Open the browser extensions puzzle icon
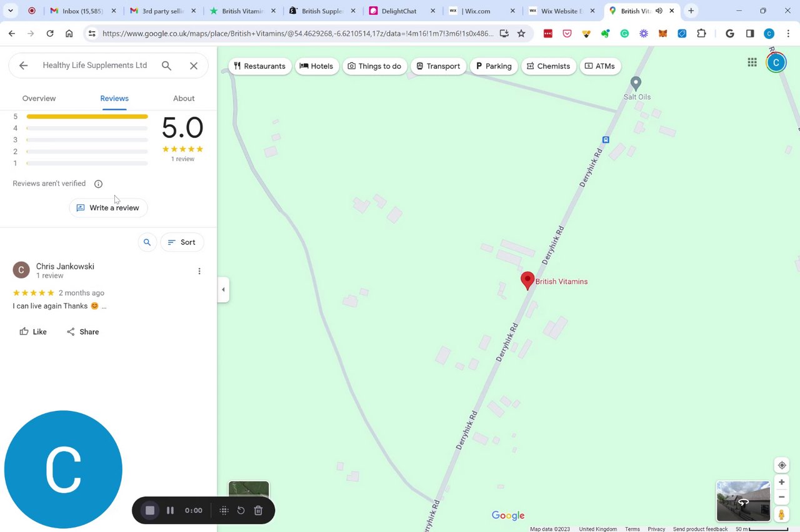The height and width of the screenshot is (532, 800). point(701,34)
